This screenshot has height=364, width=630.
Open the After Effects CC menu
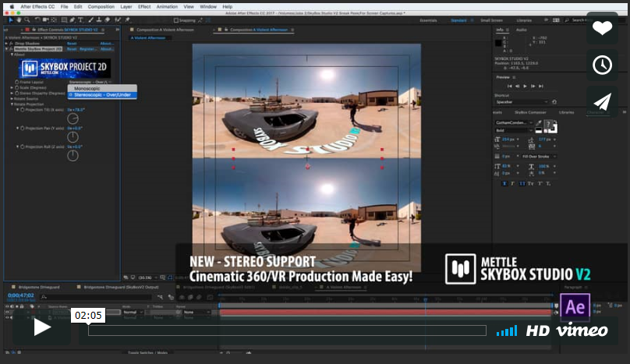tap(37, 6)
